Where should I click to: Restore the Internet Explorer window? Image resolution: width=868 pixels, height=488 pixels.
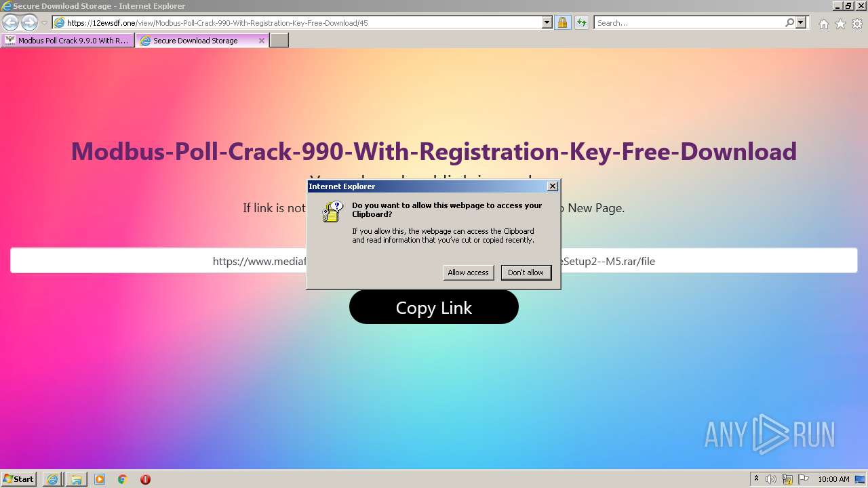(x=848, y=5)
